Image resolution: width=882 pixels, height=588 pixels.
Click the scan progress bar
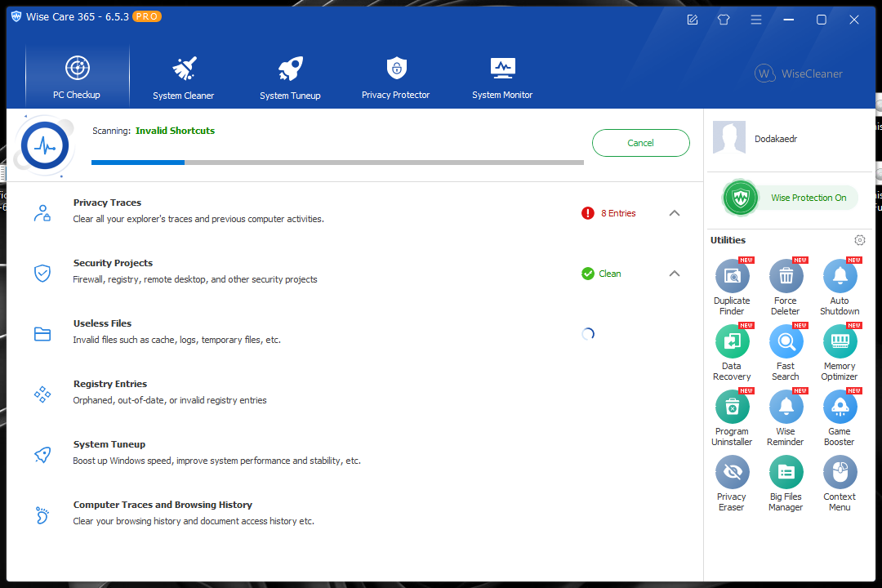point(337,163)
